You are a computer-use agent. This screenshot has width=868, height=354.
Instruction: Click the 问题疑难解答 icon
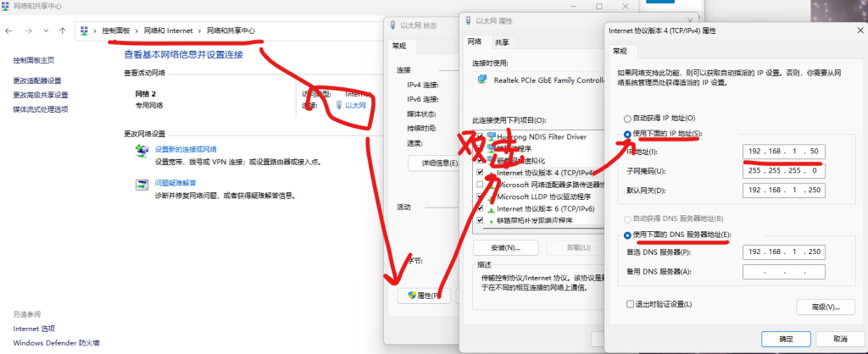tap(142, 184)
